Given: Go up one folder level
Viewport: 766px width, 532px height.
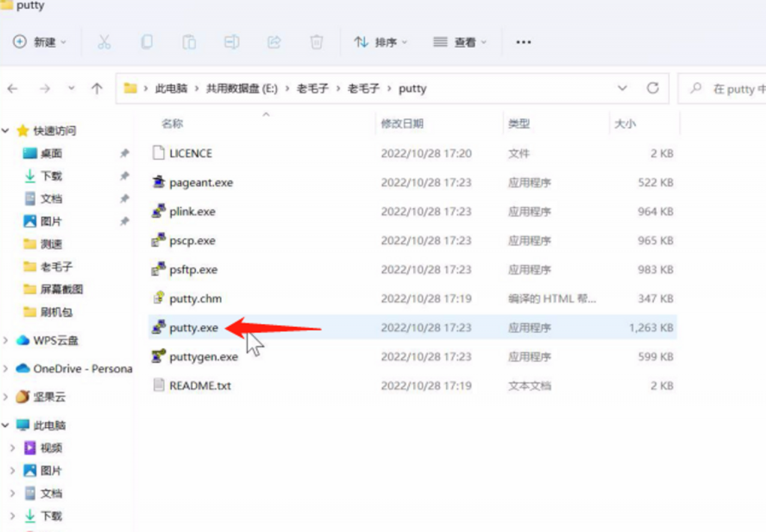Looking at the screenshot, I should point(96,88).
